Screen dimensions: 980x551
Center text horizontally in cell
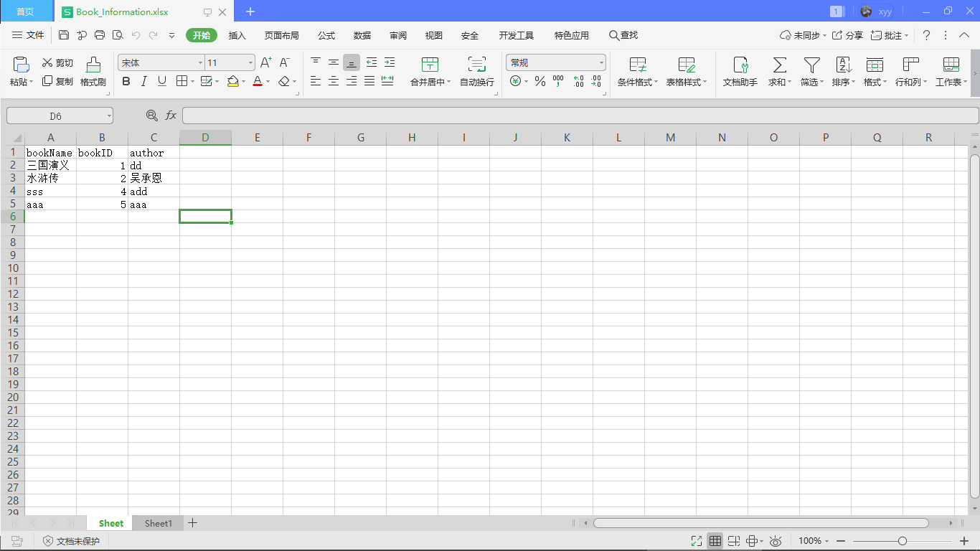click(x=334, y=81)
